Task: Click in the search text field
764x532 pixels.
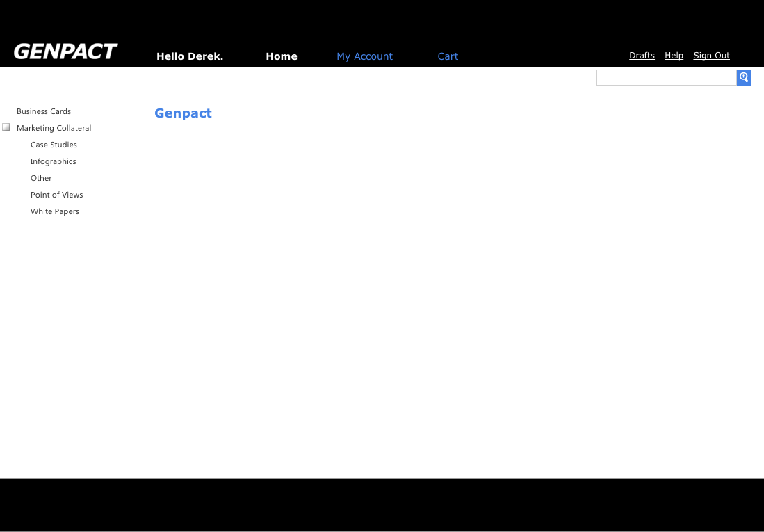Action: [x=666, y=78]
